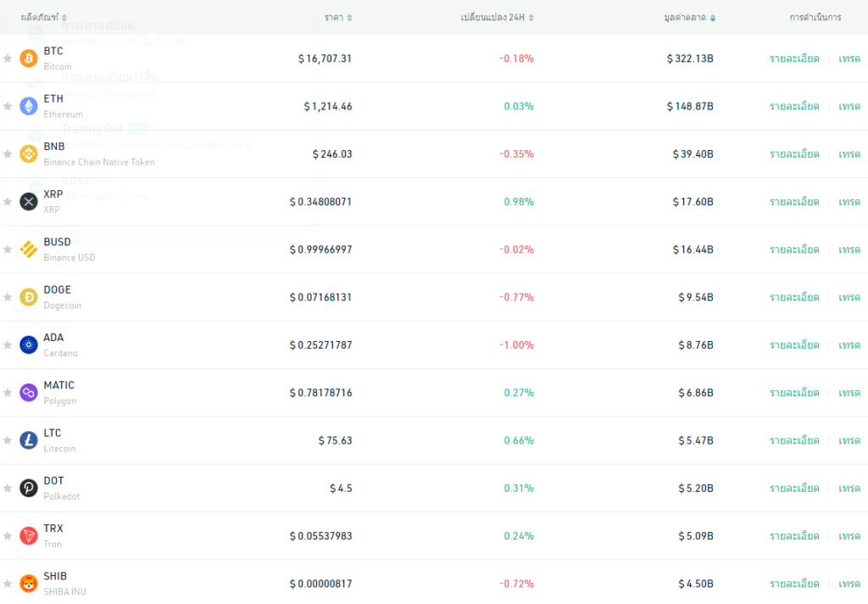Click the Dogecoin name text
868x604 pixels.
point(63,305)
